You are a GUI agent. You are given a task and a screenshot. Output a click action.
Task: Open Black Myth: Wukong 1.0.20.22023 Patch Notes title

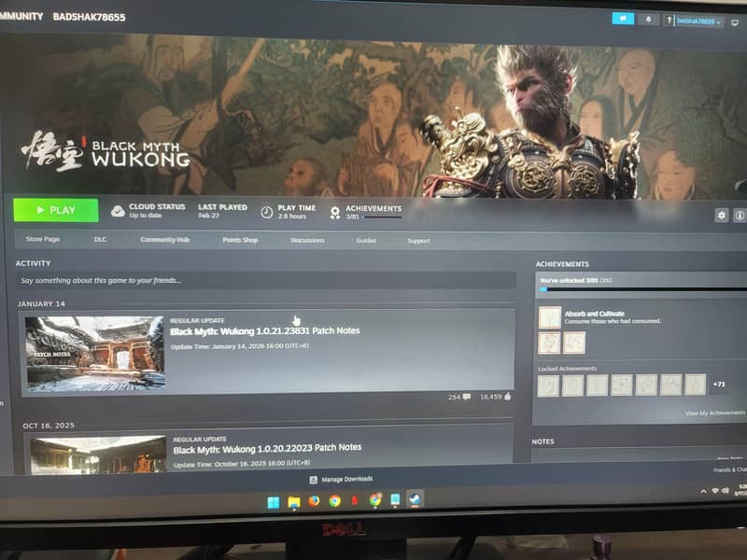pos(267,449)
